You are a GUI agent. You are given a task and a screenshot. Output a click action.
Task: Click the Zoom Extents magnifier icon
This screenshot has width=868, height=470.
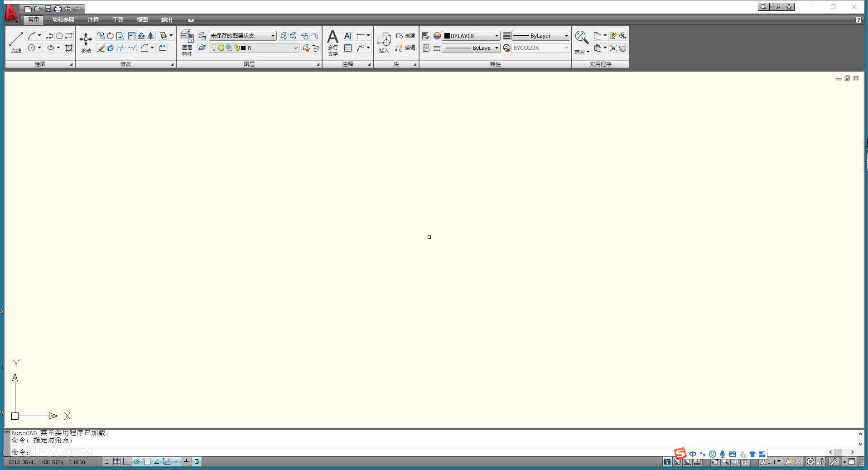point(581,37)
